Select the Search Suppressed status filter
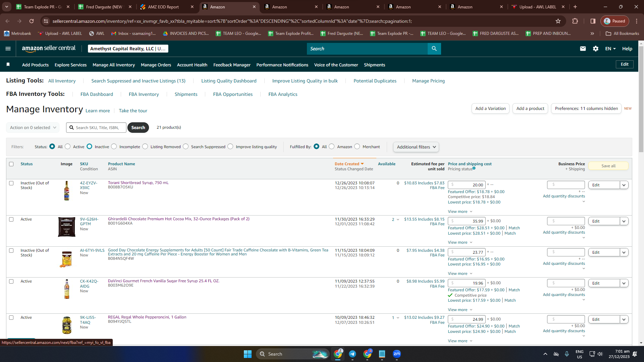This screenshot has width=644, height=362. [x=186, y=146]
